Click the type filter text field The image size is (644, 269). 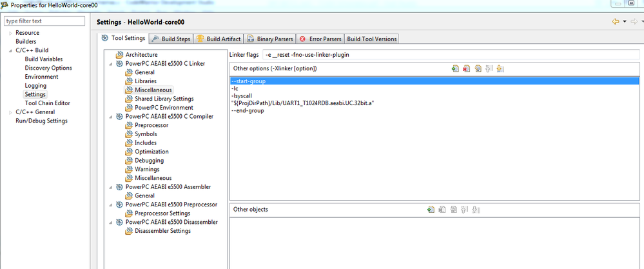44,21
